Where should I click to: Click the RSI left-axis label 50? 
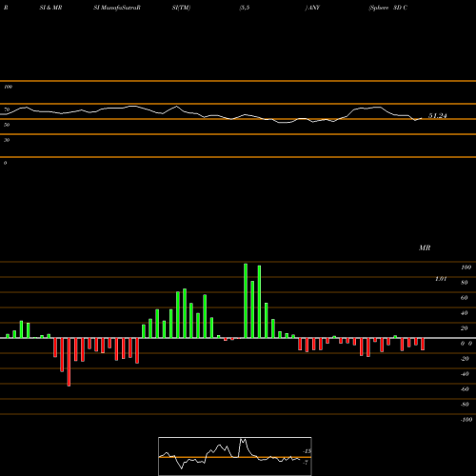click(x=7, y=125)
